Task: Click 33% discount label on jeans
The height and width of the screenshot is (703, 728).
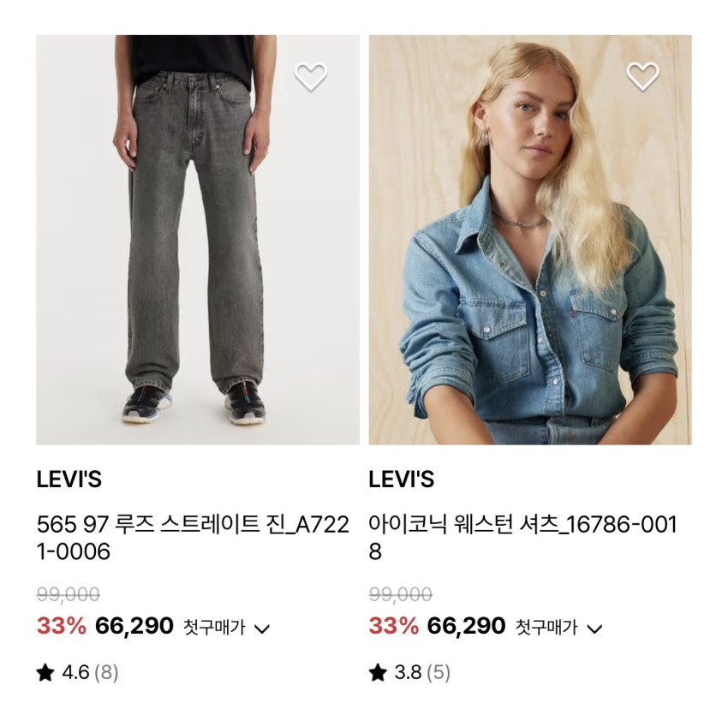Action: point(62,626)
